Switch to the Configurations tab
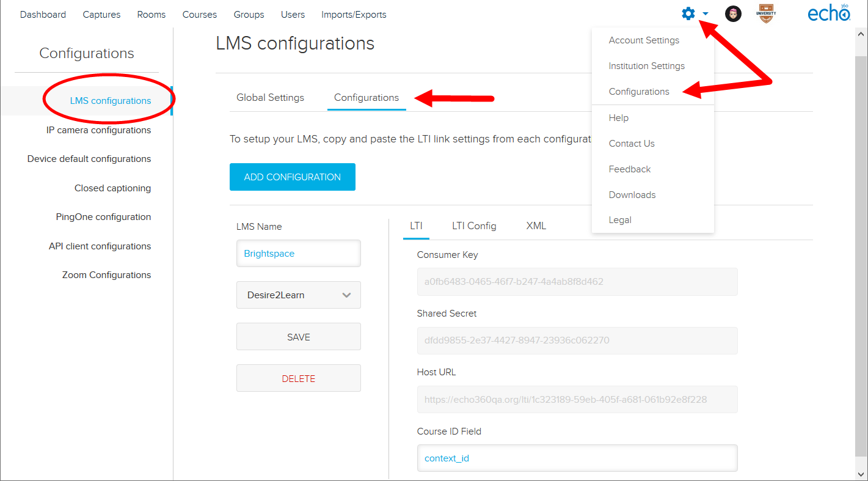This screenshot has width=868, height=481. (367, 98)
